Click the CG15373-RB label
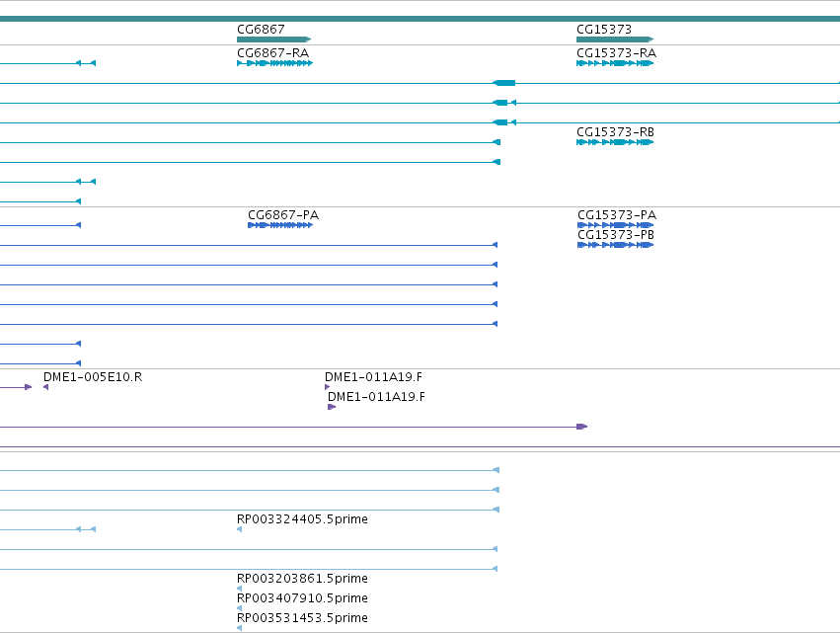Screen dimensions: 840x633 tap(615, 132)
